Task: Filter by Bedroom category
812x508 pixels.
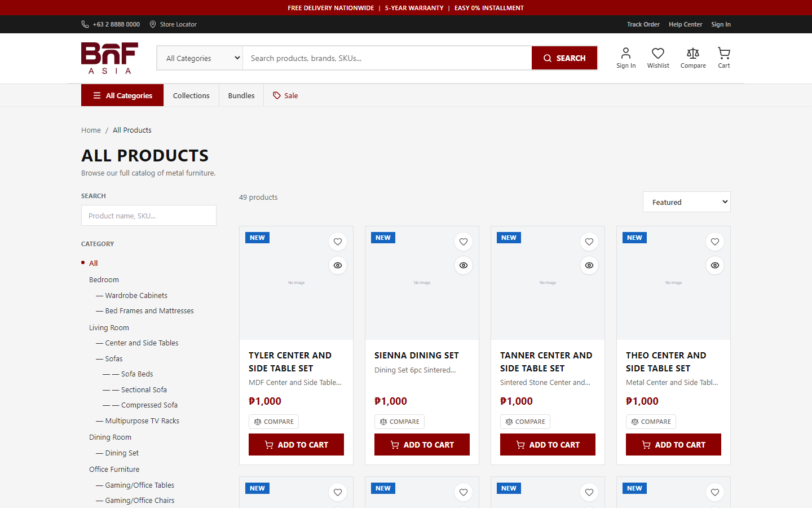Action: tap(104, 279)
